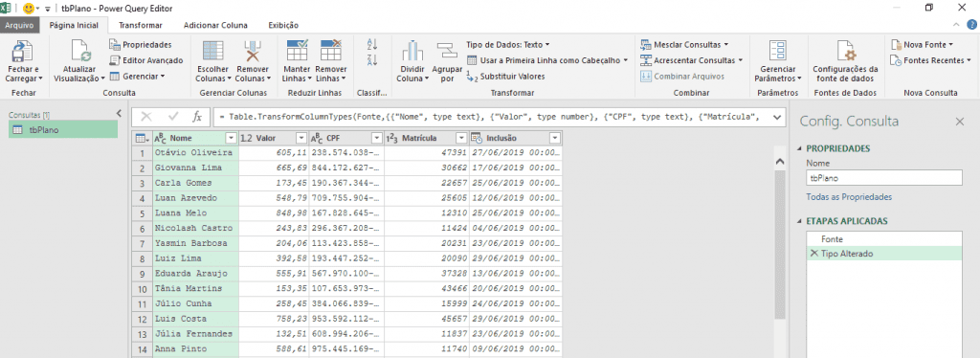Click Acrescentar Consultas
The height and width of the screenshot is (358, 980).
(691, 60)
